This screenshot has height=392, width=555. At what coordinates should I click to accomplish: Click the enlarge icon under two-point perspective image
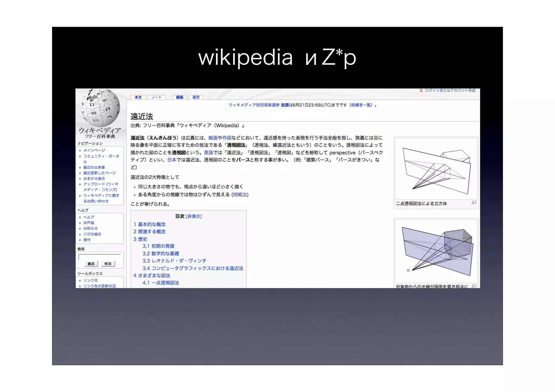[474, 203]
